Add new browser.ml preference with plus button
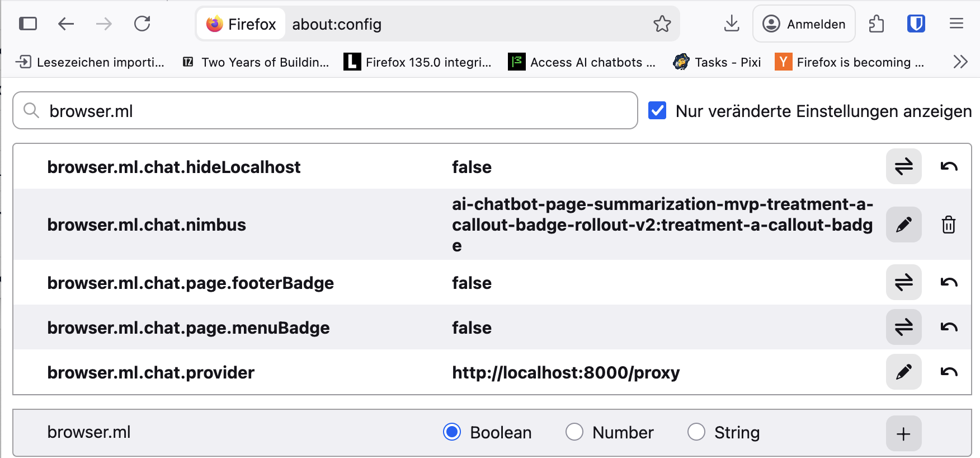 click(x=903, y=433)
